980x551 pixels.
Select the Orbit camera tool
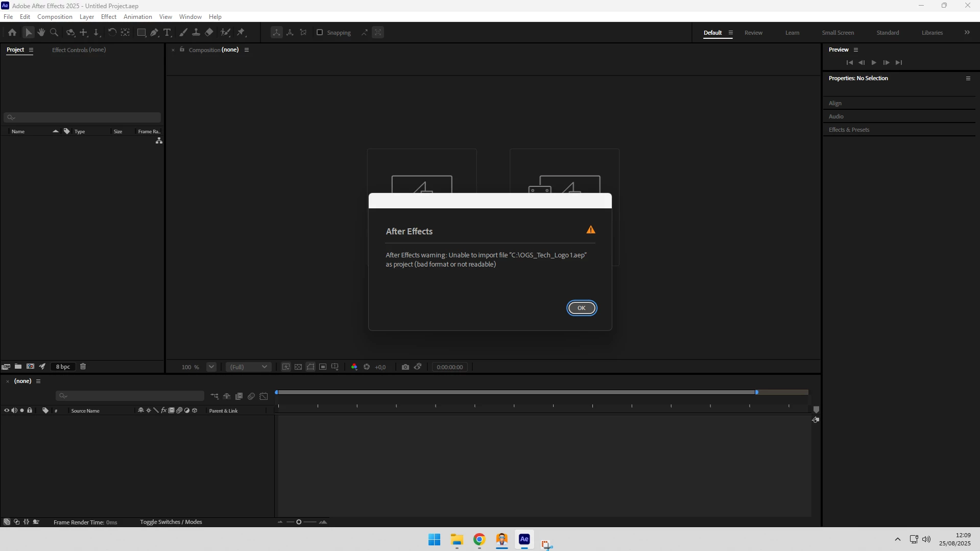coord(70,33)
